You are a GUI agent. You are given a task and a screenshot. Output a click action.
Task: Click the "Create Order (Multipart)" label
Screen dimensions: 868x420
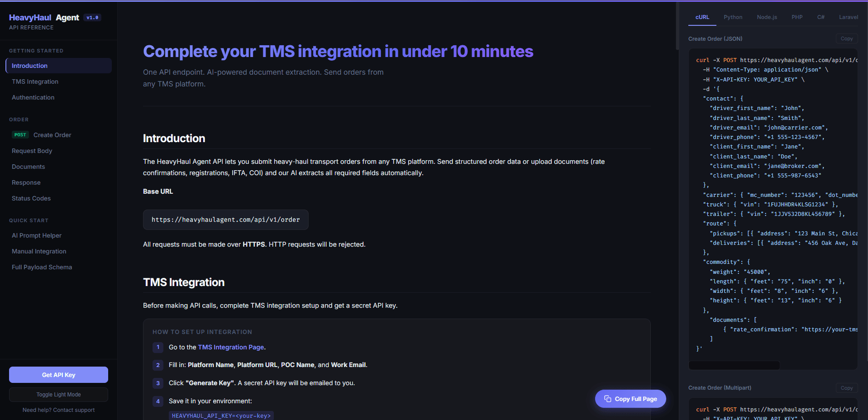(x=720, y=388)
